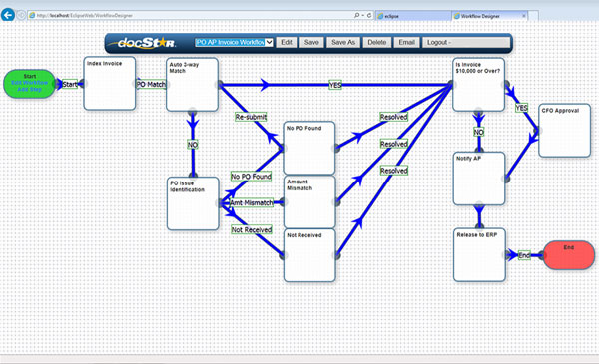This screenshot has width=599, height=364.
Task: Click the browser back arrow button
Action: click(8, 15)
